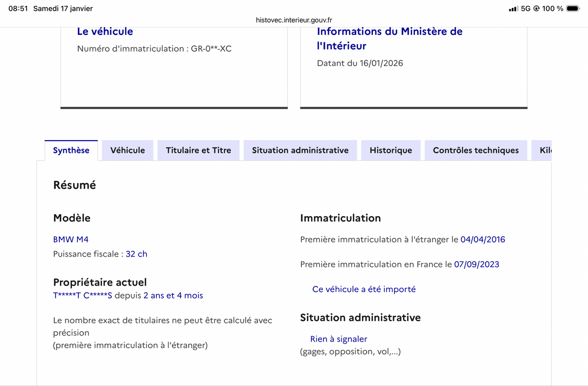This screenshot has height=386, width=588.
Task: Select the Synthèse tab
Action: tap(71, 150)
